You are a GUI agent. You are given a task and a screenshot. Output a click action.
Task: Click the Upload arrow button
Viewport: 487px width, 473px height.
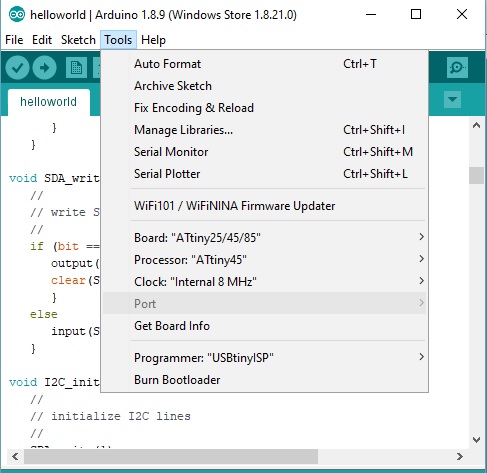click(44, 68)
